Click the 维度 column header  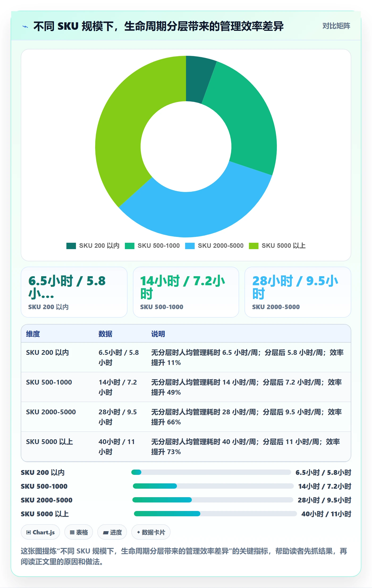pyautogui.click(x=33, y=334)
